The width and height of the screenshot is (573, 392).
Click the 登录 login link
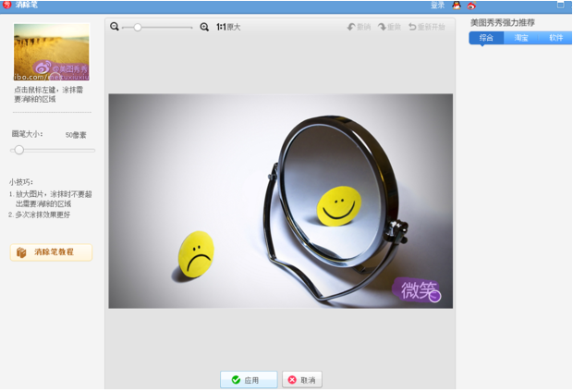437,6
